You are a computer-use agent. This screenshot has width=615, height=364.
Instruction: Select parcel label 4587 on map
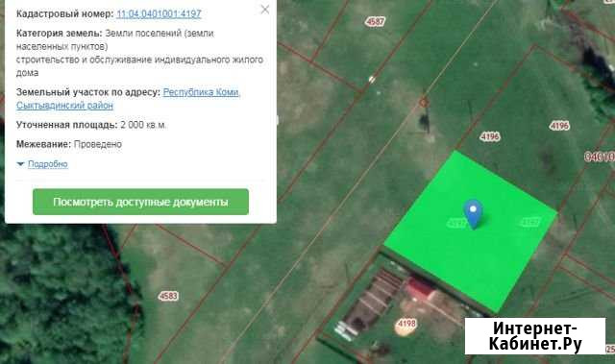pyautogui.click(x=375, y=21)
